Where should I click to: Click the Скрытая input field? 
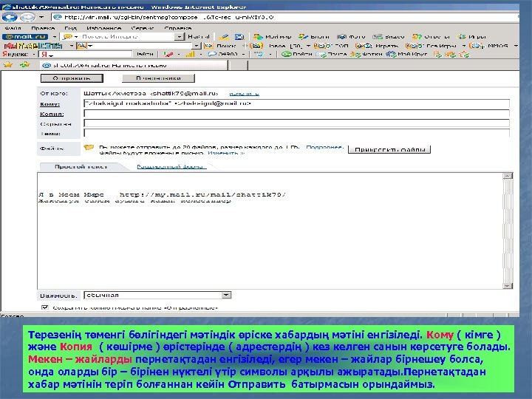296,123
